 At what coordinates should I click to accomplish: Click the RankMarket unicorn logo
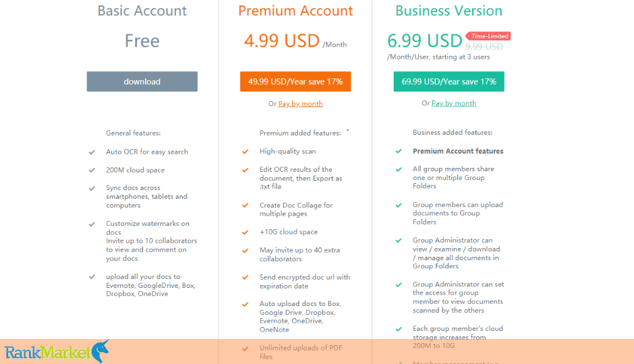(57, 351)
